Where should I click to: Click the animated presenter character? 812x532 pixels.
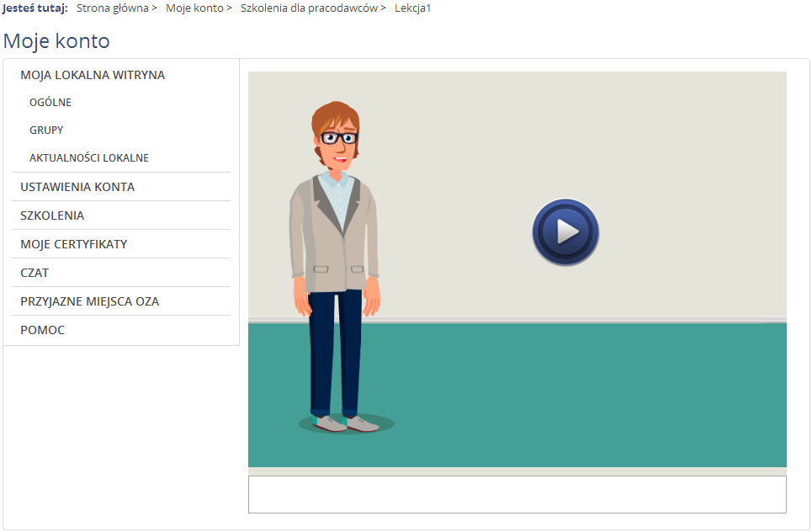tap(336, 267)
